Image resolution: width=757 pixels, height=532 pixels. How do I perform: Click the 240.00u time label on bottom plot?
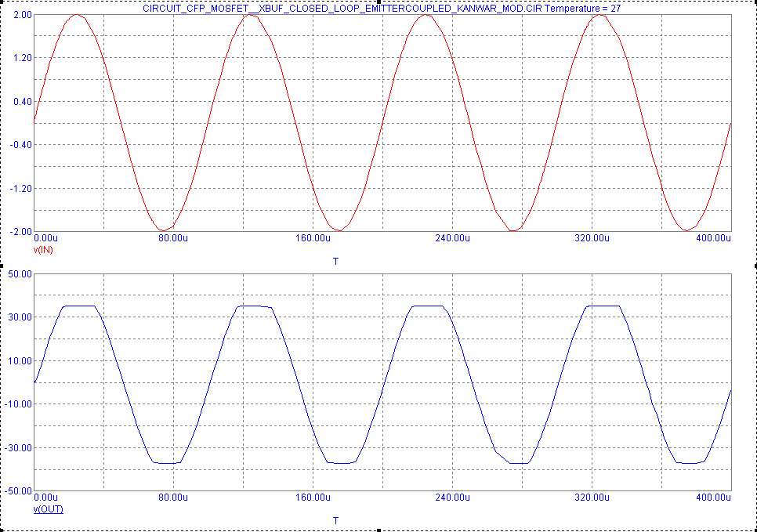click(452, 498)
